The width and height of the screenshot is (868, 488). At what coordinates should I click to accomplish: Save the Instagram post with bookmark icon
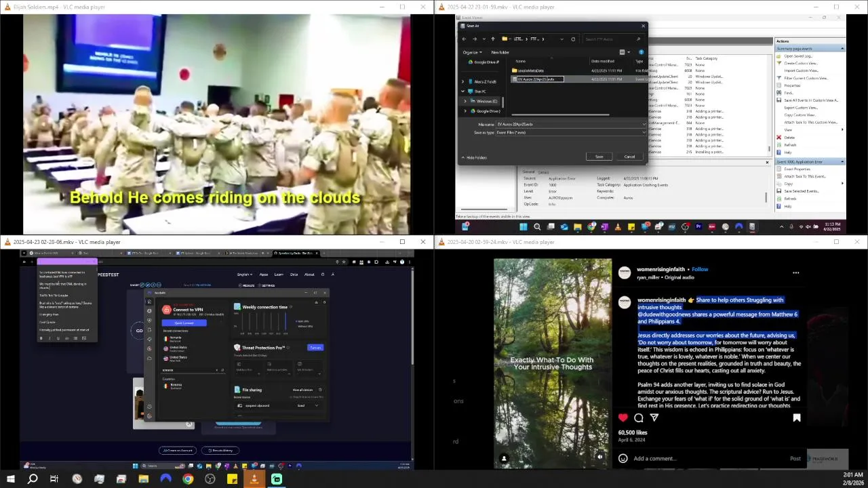pyautogui.click(x=797, y=418)
